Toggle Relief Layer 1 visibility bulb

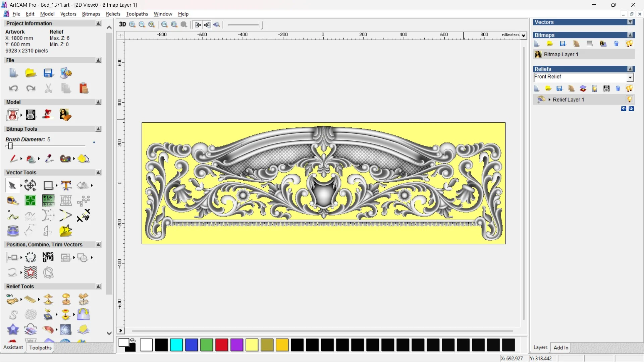tap(629, 100)
